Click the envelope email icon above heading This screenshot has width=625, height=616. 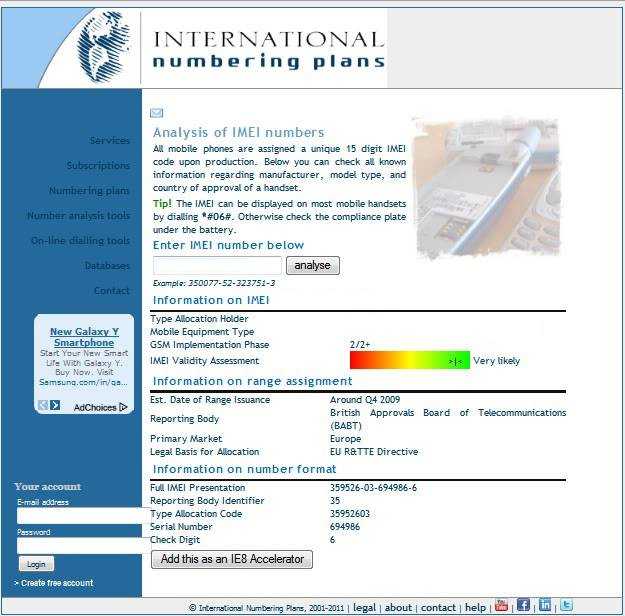point(156,113)
